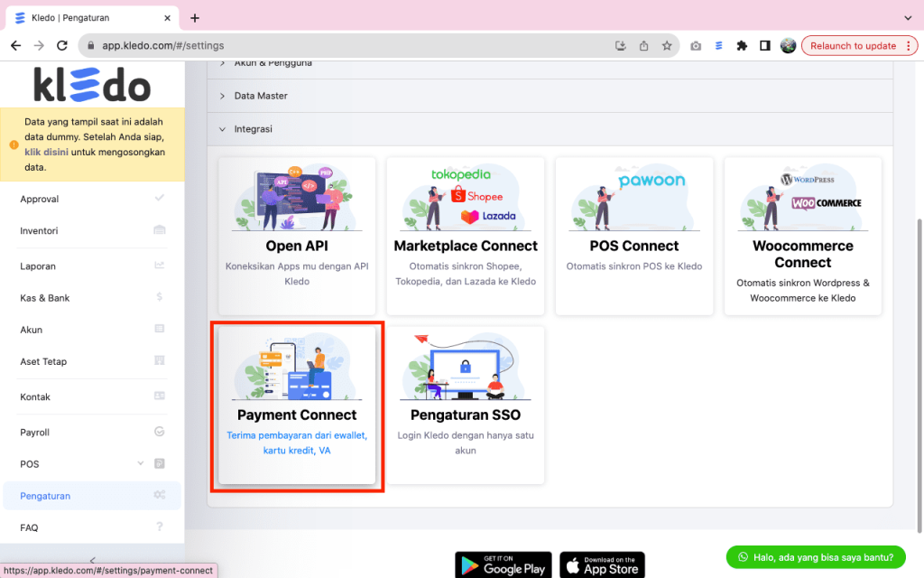The height and width of the screenshot is (578, 924).
Task: Bookmark this page with star icon
Action: [667, 45]
